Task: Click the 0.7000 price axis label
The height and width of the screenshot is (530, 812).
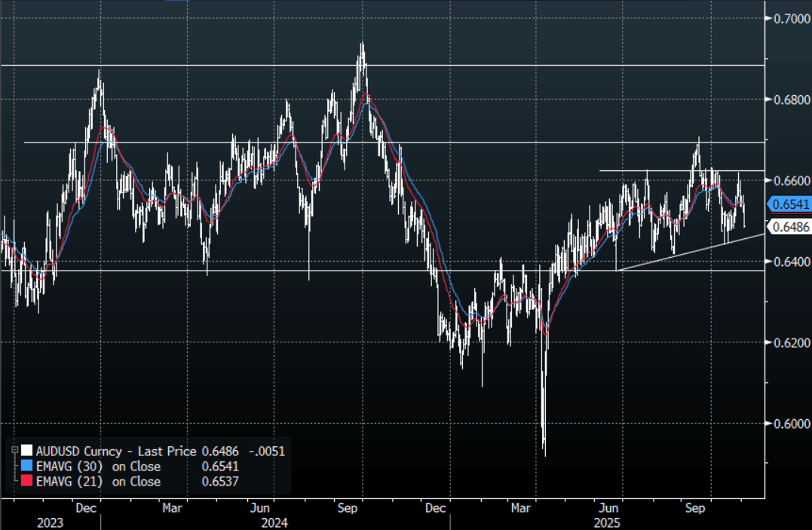Action: pyautogui.click(x=790, y=18)
